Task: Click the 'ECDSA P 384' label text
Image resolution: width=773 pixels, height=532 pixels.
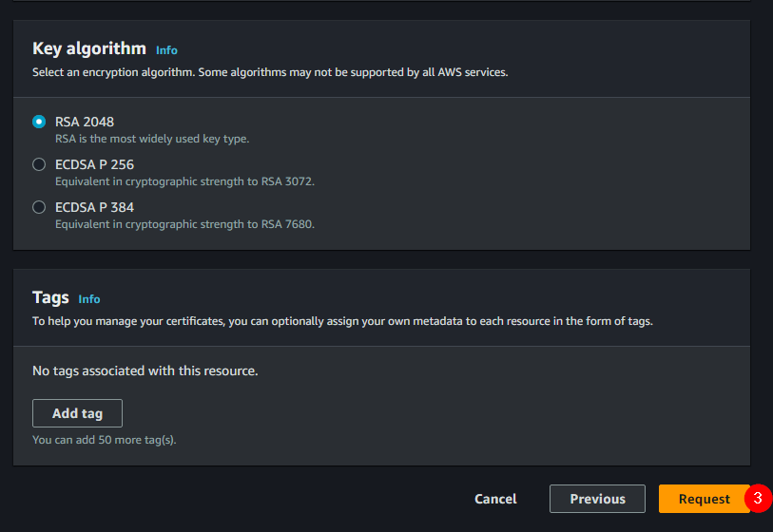Action: click(x=94, y=207)
